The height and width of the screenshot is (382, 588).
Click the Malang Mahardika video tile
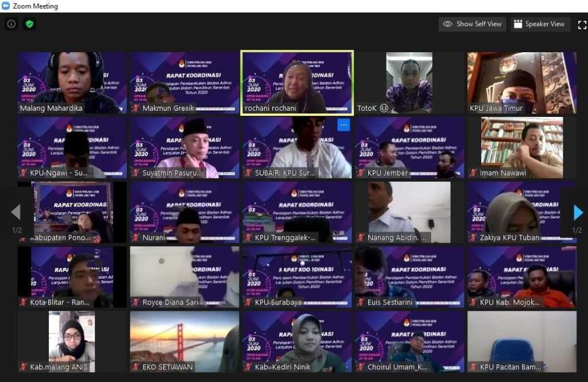point(72,82)
